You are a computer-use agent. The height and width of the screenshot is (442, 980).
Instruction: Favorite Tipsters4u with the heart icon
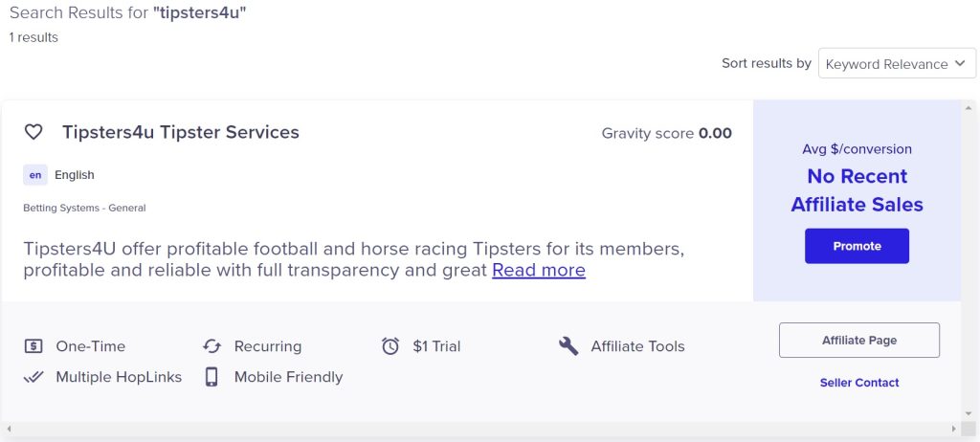point(33,132)
